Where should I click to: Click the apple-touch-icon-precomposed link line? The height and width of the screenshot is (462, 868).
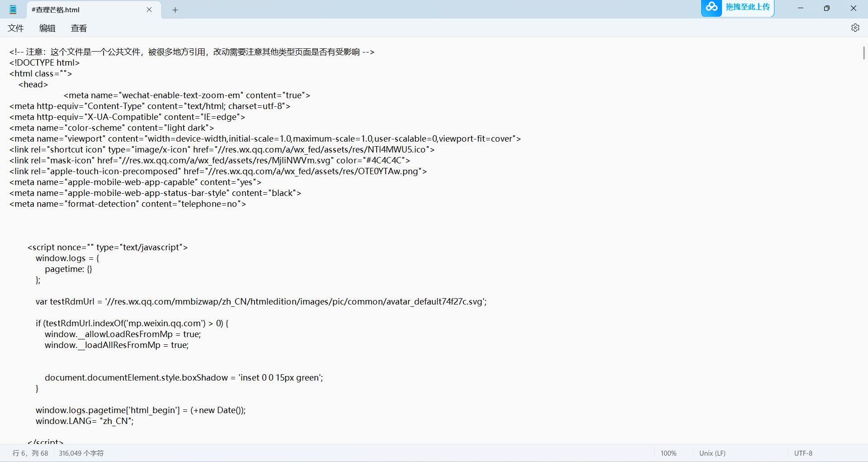pos(218,171)
